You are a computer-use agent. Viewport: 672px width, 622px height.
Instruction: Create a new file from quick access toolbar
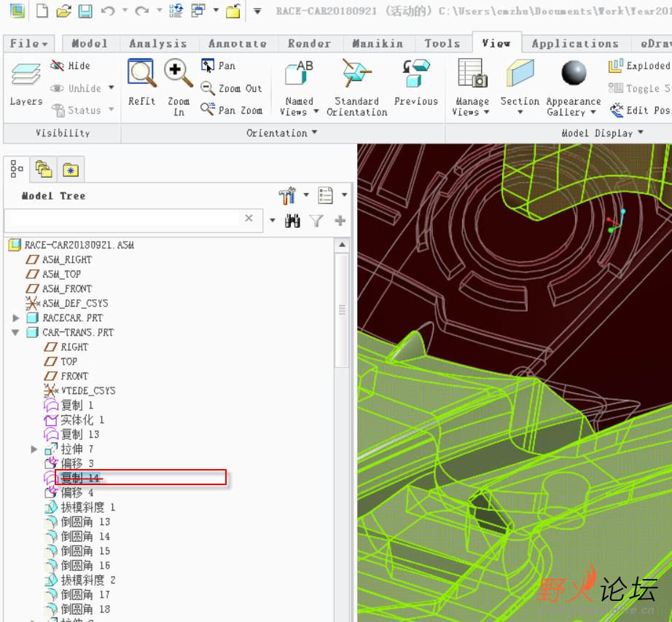tap(42, 10)
